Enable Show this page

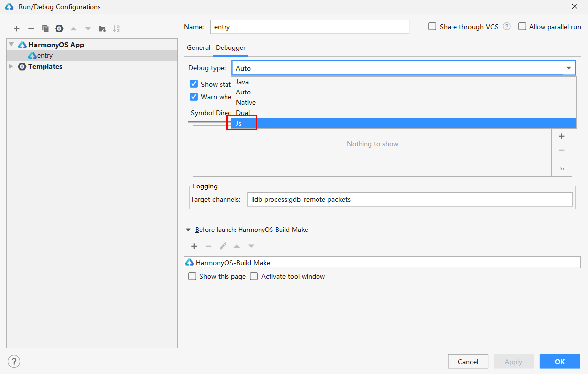(192, 276)
